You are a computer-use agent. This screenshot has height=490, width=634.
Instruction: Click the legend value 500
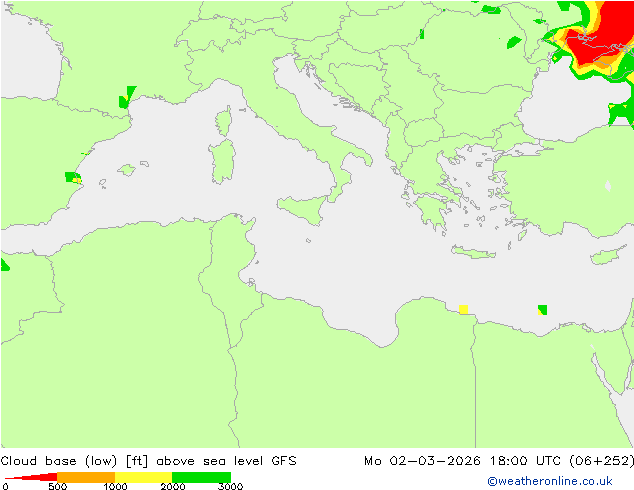(58, 486)
